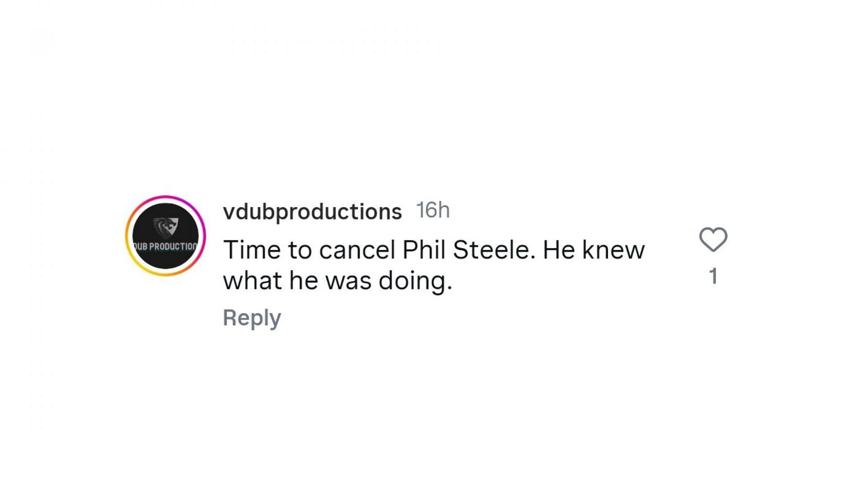Click the words 'Time to cancel'
The image size is (868, 477).
(309, 250)
